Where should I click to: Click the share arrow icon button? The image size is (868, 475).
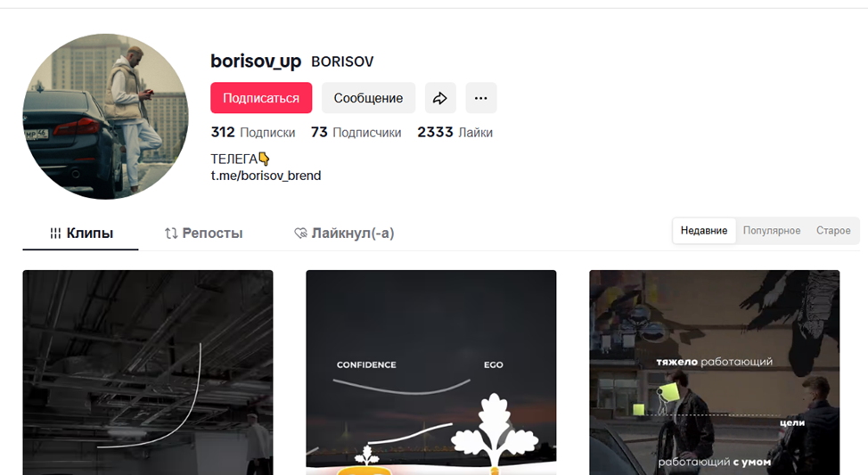click(x=440, y=98)
